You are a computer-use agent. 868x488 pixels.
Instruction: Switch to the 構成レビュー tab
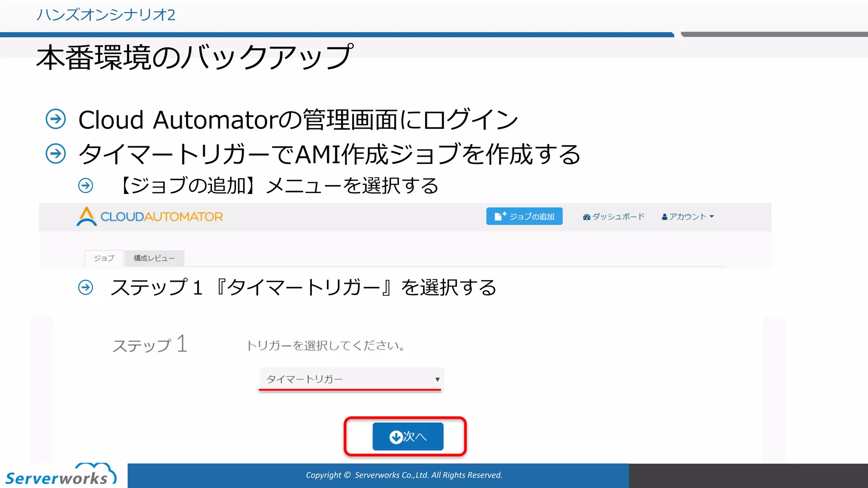coord(154,258)
